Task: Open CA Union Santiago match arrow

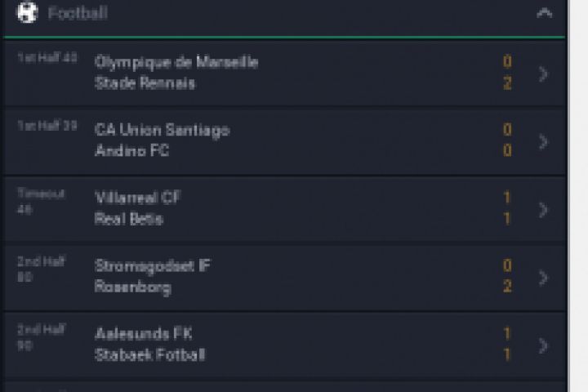Action: point(544,141)
